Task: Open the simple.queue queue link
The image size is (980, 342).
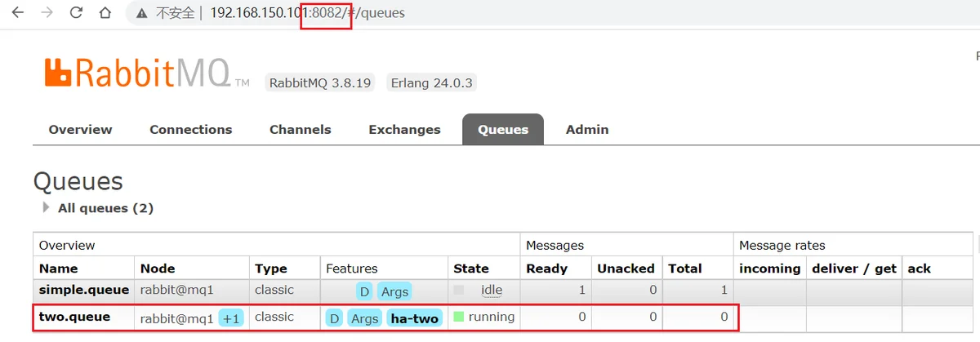Action: [x=84, y=290]
